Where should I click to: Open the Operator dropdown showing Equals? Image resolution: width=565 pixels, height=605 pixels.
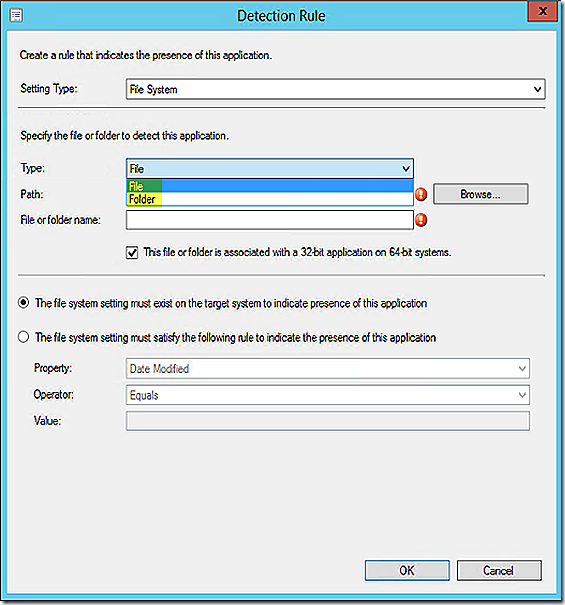328,395
